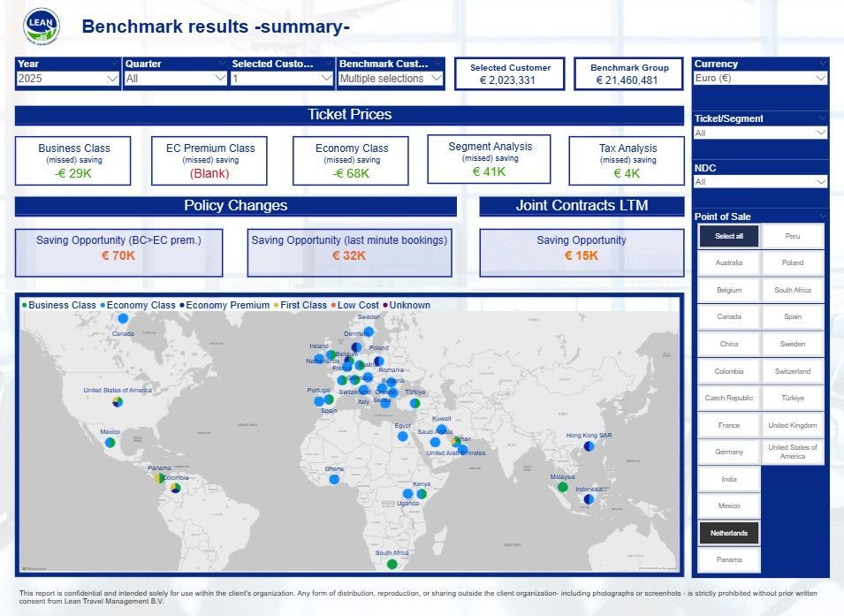The width and height of the screenshot is (844, 616).
Task: Click Economy Premium legend entry
Action: pyautogui.click(x=224, y=305)
